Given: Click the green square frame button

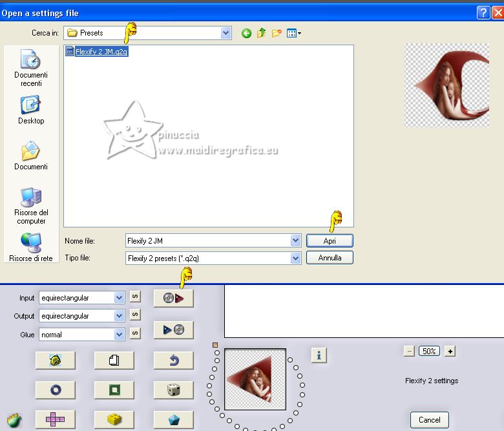Looking at the screenshot, I should (x=114, y=390).
